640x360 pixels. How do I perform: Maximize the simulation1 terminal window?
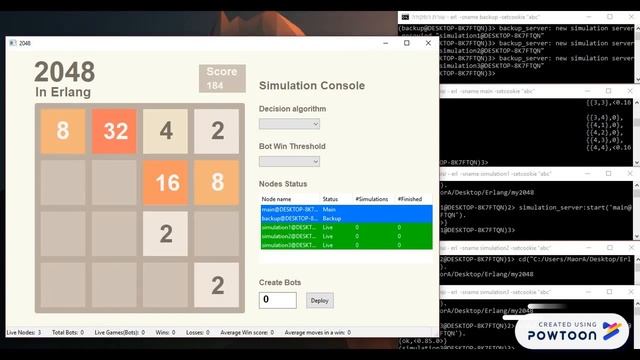[x=609, y=173]
